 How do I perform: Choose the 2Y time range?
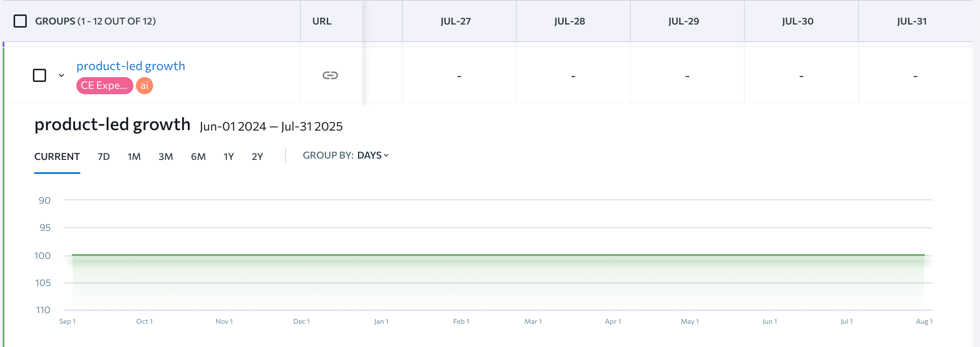click(x=257, y=156)
